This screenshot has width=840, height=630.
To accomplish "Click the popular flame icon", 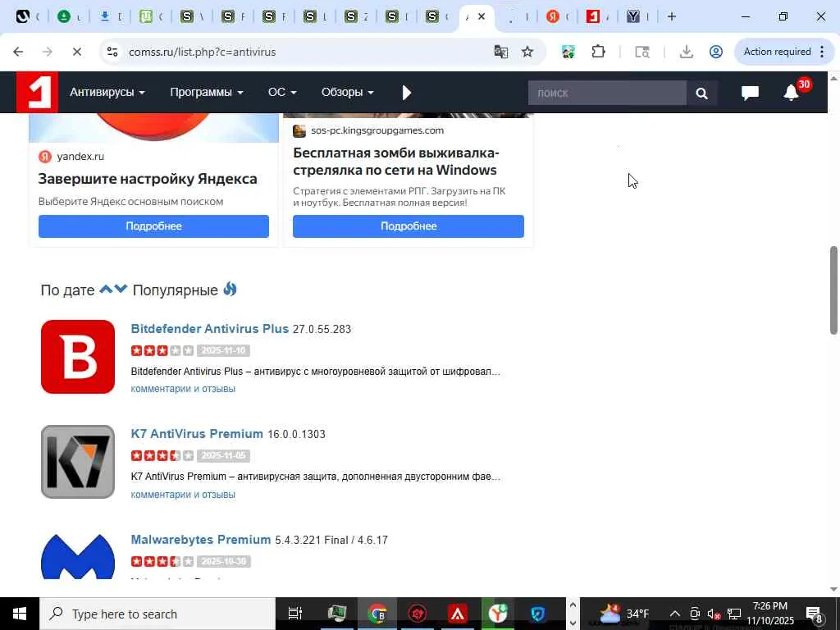I will click(x=230, y=289).
